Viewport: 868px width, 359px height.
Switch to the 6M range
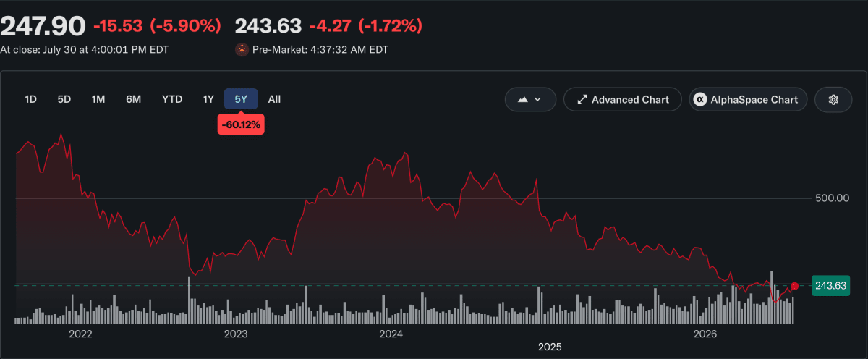pos(133,99)
